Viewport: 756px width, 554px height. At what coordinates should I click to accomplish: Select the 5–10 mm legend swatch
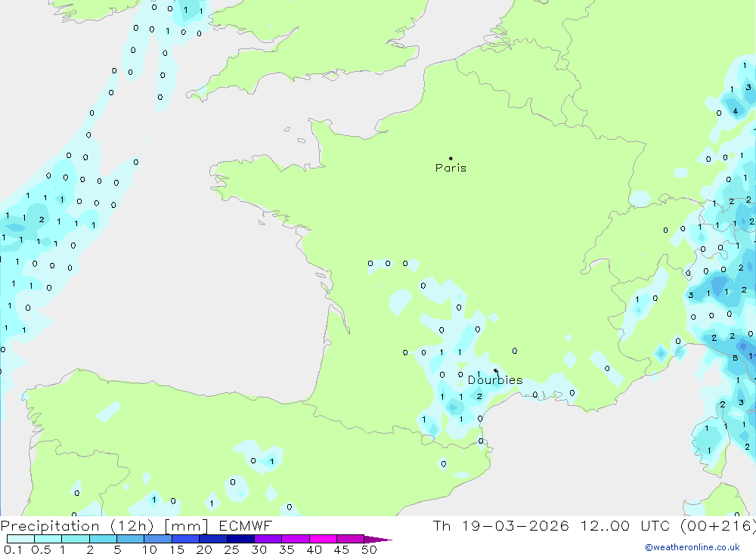point(131,539)
